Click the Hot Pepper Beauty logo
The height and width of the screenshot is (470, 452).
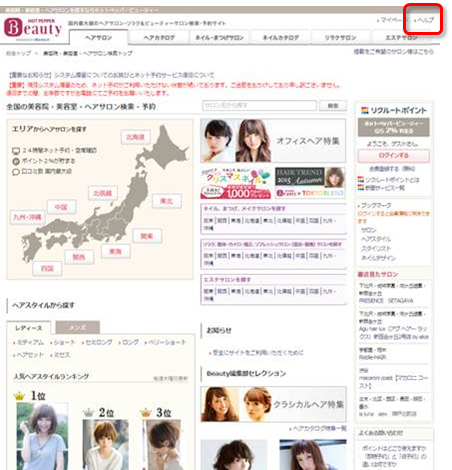coord(33,29)
